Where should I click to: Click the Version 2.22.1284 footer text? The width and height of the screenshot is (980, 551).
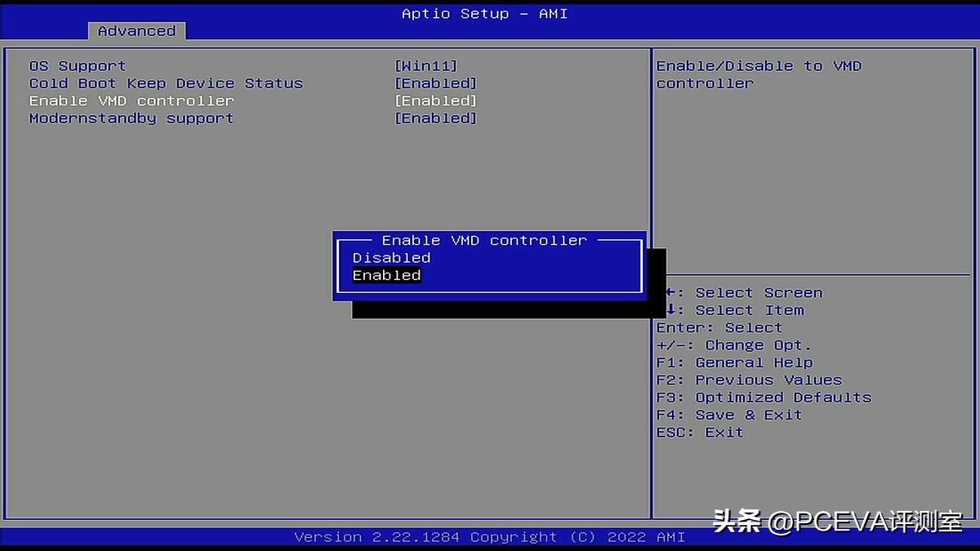[489, 536]
